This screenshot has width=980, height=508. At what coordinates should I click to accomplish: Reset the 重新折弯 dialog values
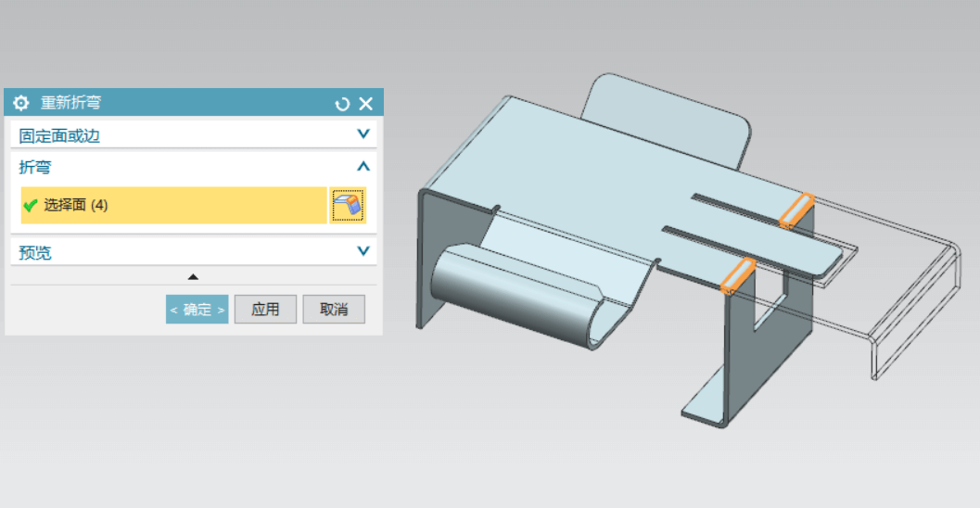342,104
